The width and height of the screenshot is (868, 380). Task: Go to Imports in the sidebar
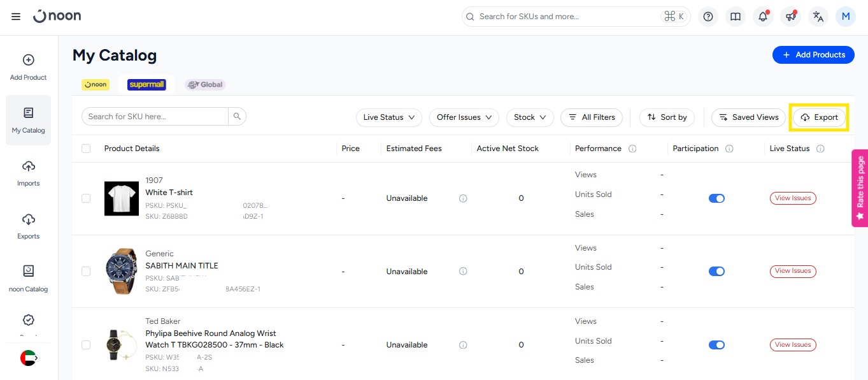click(x=29, y=173)
